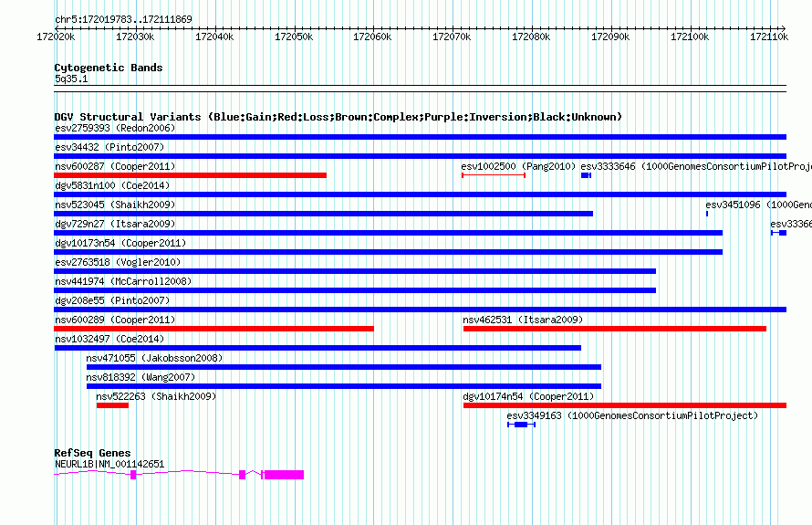Click the 172090k ruler tick label
Screen dimensions: 812x525
tap(610, 37)
